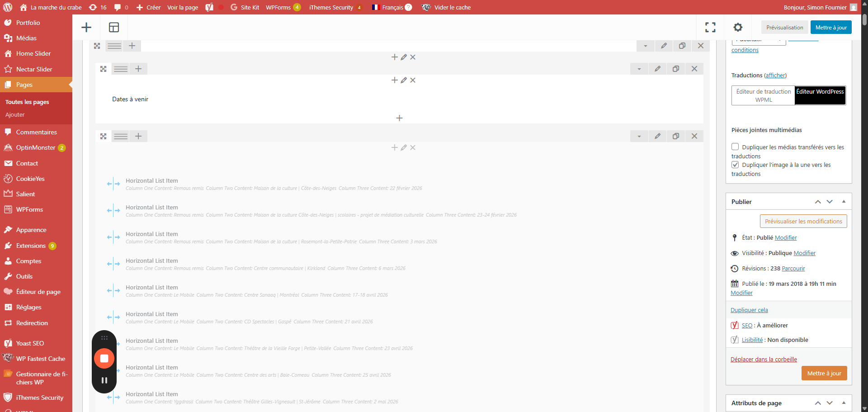
Task: Click Déplacer dans la corbeille link
Action: [764, 360]
